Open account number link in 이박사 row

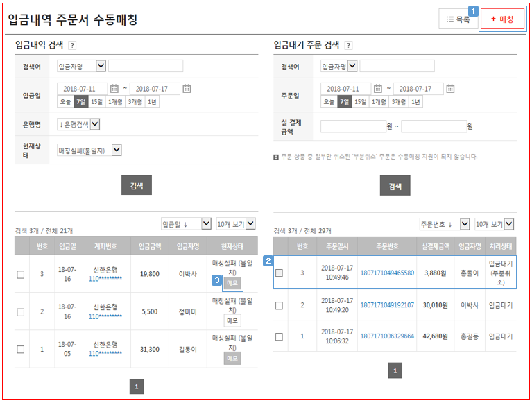coord(105,279)
